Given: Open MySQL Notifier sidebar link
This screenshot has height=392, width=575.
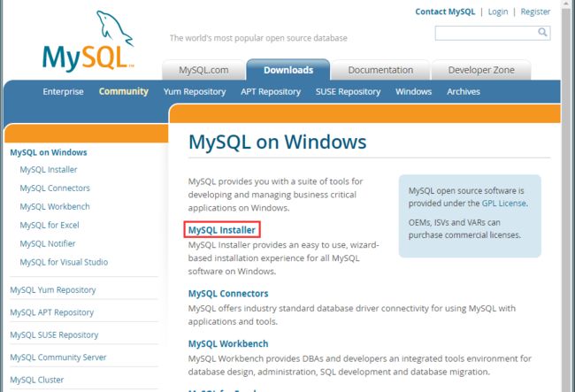Looking at the screenshot, I should (x=47, y=243).
